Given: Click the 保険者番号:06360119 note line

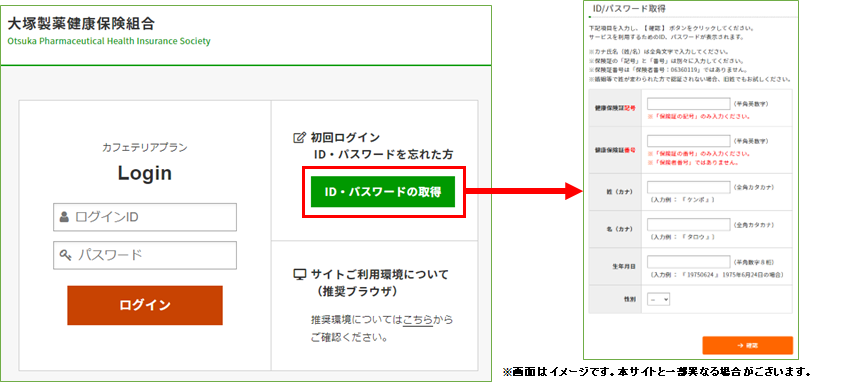Looking at the screenshot, I should coord(668,70).
